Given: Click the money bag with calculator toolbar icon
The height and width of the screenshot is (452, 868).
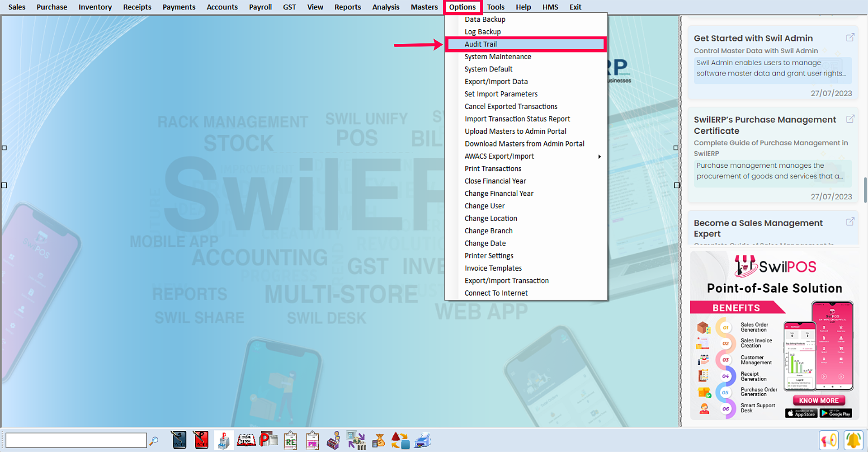Looking at the screenshot, I should [378, 440].
